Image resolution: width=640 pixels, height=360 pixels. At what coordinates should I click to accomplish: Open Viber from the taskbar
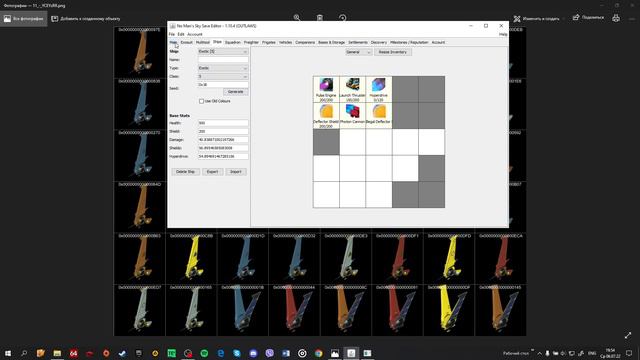click(x=269, y=353)
